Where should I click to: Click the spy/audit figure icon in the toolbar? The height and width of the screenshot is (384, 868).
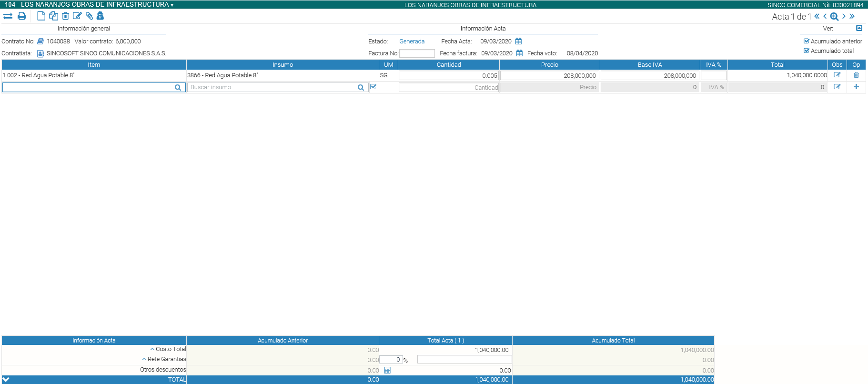(x=100, y=16)
